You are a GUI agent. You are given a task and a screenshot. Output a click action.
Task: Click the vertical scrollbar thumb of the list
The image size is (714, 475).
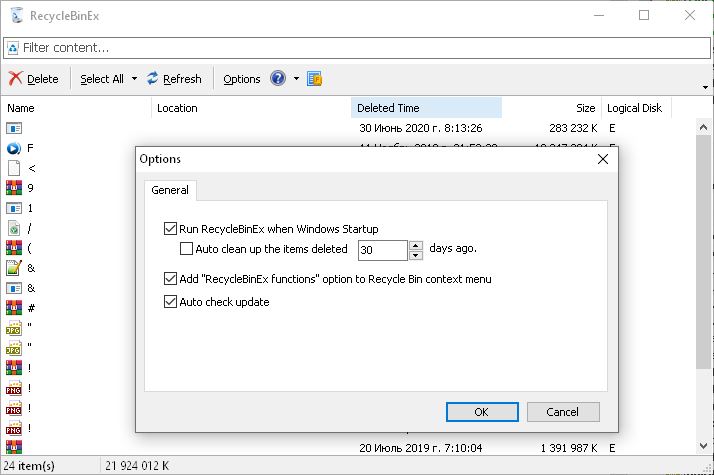click(x=703, y=252)
